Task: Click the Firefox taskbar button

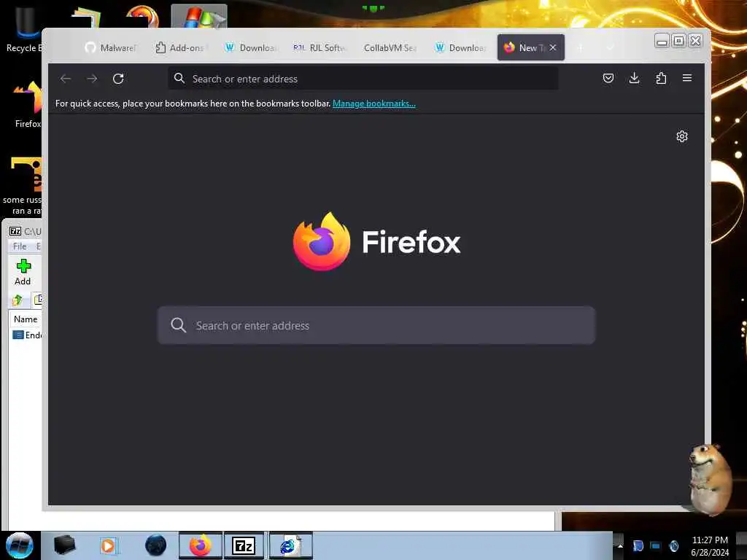Action: (x=201, y=545)
